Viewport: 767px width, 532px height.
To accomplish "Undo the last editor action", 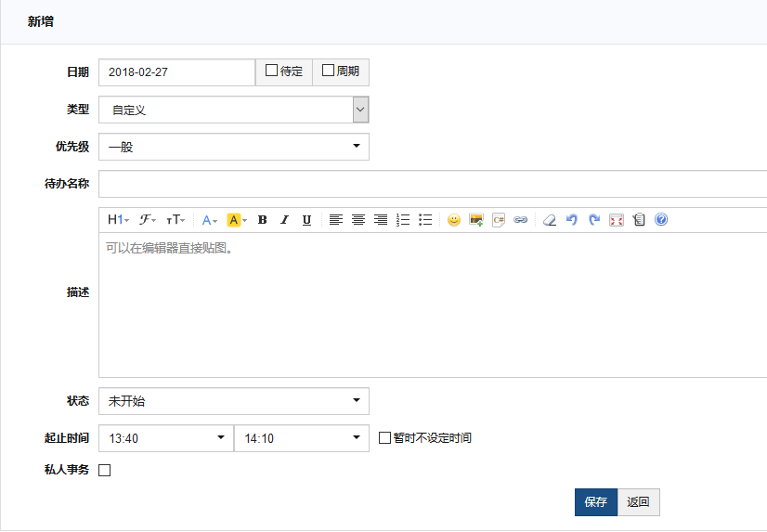I will (x=571, y=220).
